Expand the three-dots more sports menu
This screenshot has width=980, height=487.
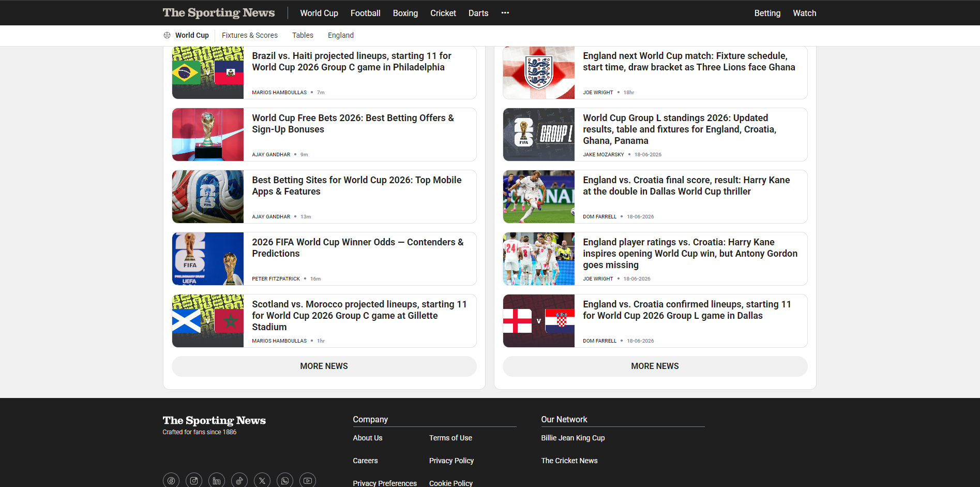505,13
